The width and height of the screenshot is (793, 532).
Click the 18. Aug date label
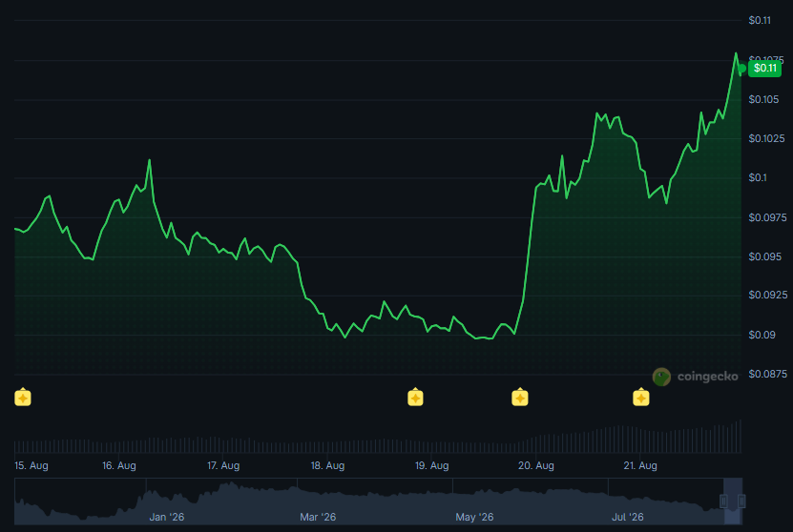coord(327,465)
